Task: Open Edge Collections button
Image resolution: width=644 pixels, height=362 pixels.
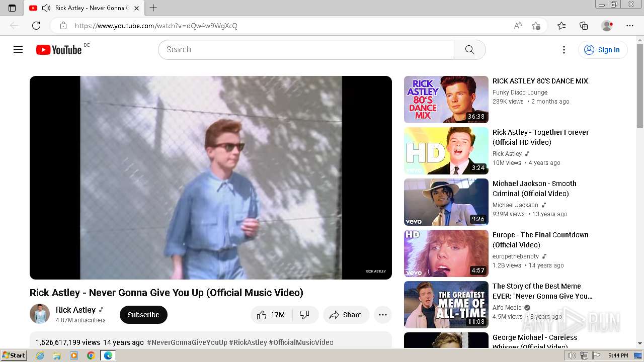Action: tap(584, 26)
